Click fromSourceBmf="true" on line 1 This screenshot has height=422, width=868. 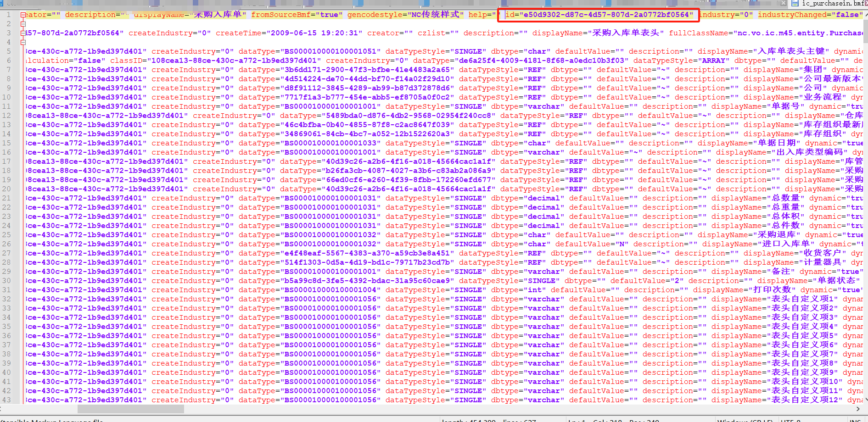click(297, 15)
